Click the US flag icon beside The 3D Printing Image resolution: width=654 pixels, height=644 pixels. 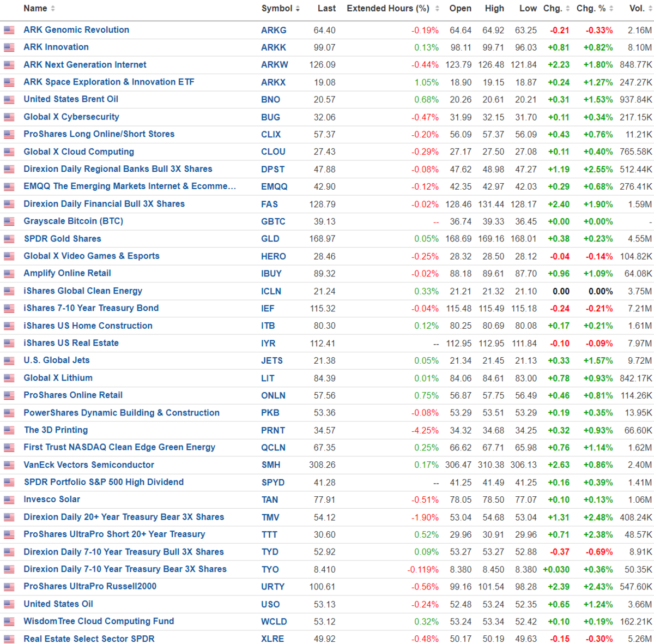click(9, 431)
